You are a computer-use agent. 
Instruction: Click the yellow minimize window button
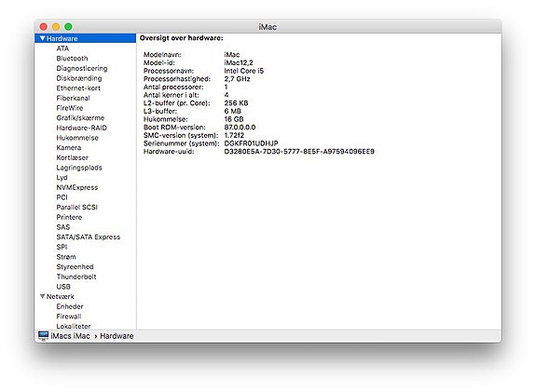click(56, 27)
